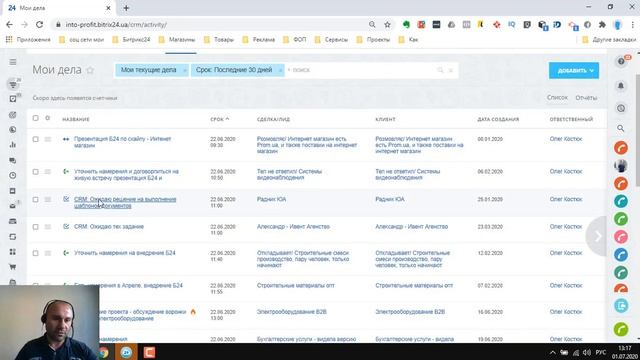Open the mail envelope sidebar icon
The width and height of the screenshot is (640, 360).
(x=13, y=206)
